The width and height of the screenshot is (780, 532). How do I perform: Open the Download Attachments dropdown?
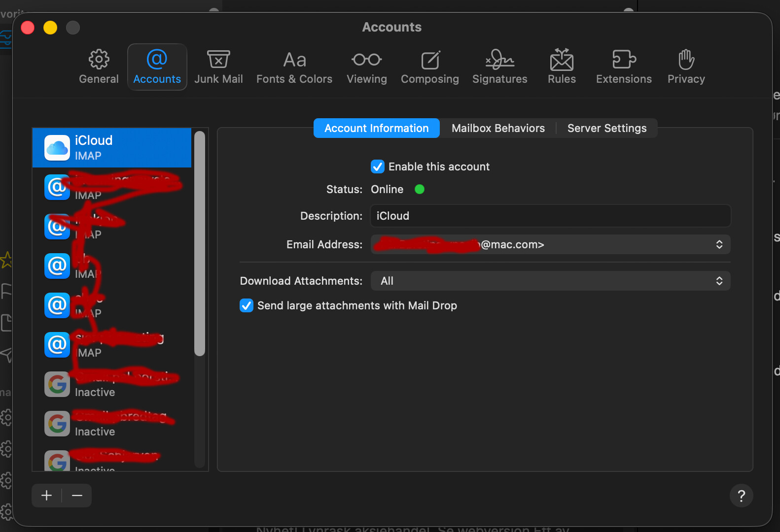coord(550,281)
